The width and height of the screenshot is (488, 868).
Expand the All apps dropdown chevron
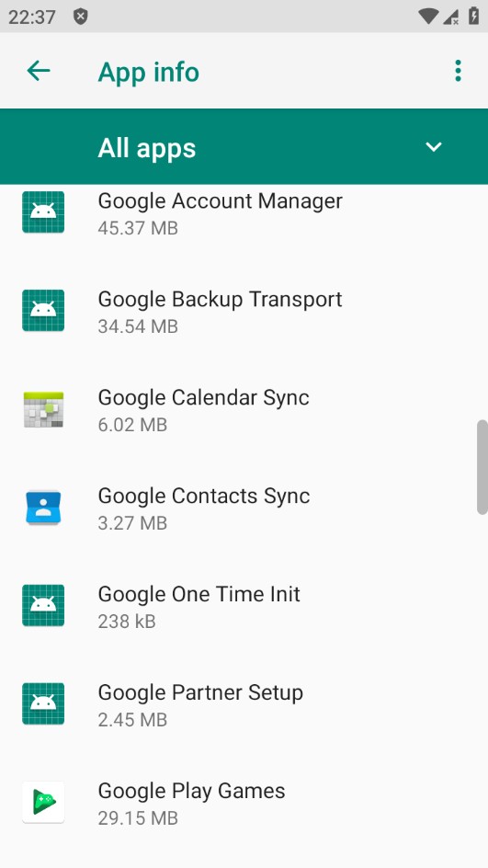tap(433, 147)
